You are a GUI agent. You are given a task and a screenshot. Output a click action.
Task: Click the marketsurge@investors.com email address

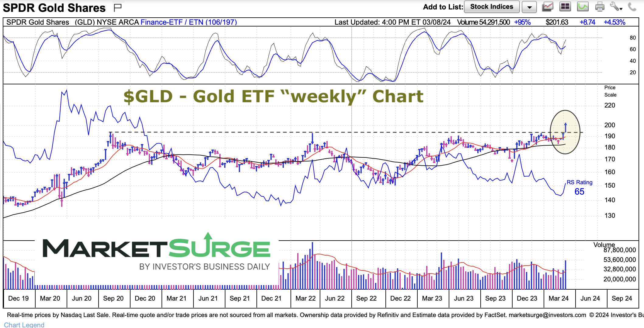pos(547,315)
